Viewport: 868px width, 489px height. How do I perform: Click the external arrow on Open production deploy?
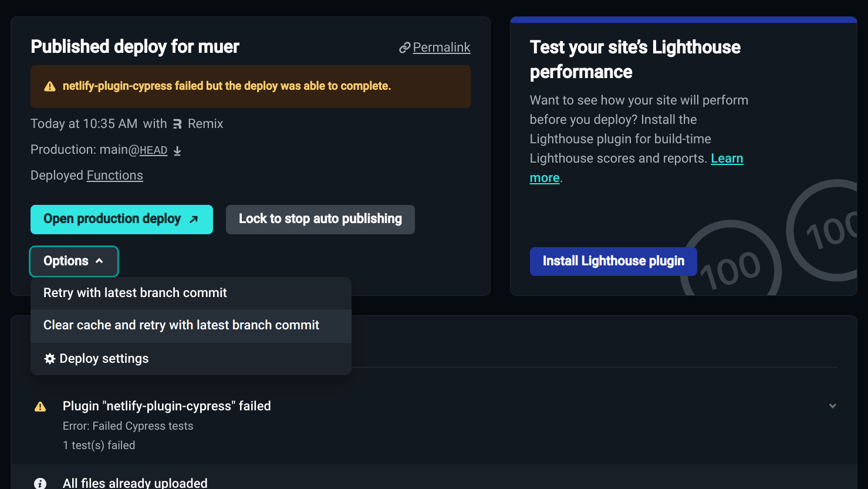pyautogui.click(x=194, y=219)
